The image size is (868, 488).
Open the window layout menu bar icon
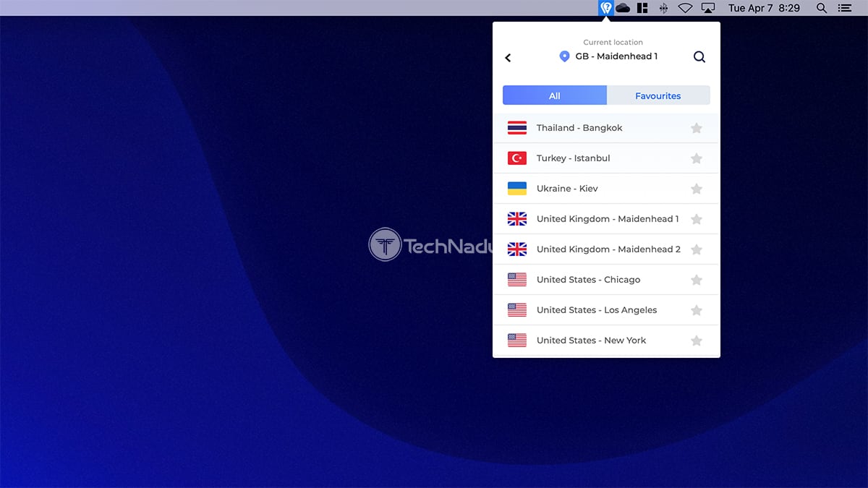(642, 8)
